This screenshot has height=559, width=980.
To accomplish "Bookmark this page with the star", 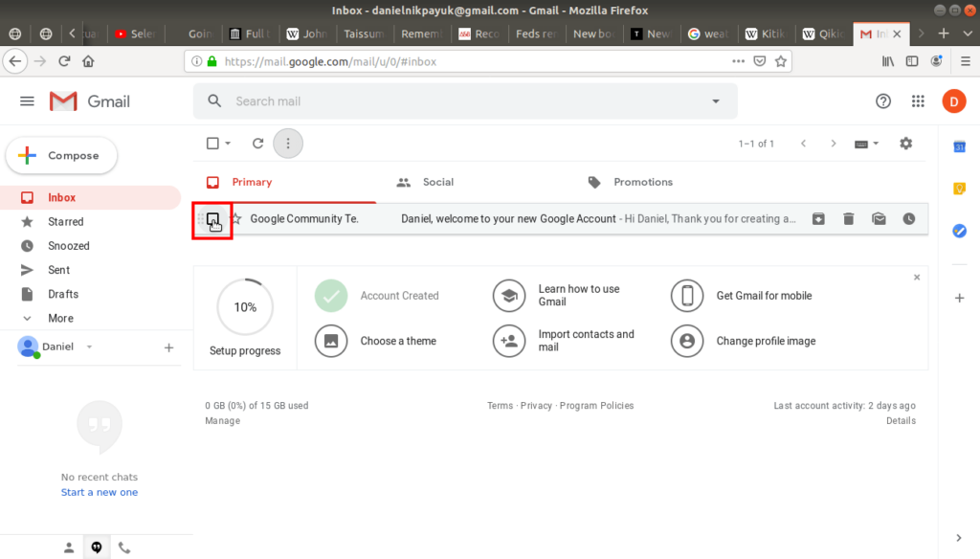I will 781,61.
